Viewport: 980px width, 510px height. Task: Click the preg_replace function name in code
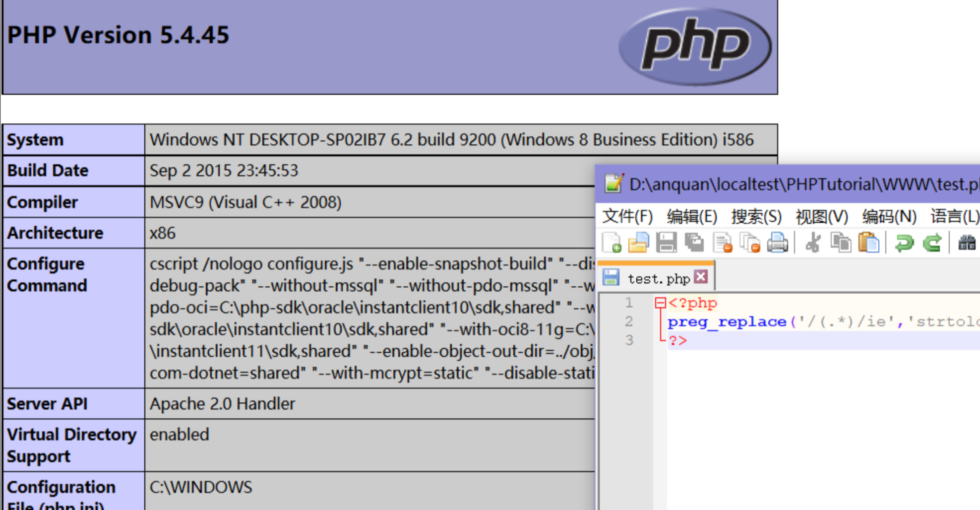pyautogui.click(x=727, y=322)
